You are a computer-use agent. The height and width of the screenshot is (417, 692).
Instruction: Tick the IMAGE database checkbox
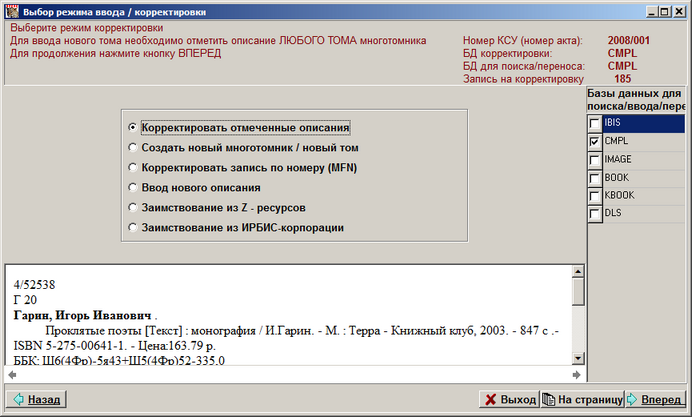tap(594, 159)
